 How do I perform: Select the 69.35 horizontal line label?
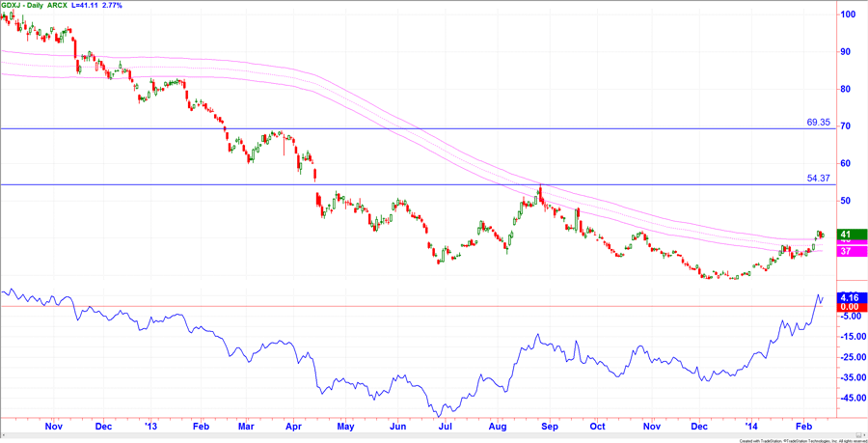(818, 123)
